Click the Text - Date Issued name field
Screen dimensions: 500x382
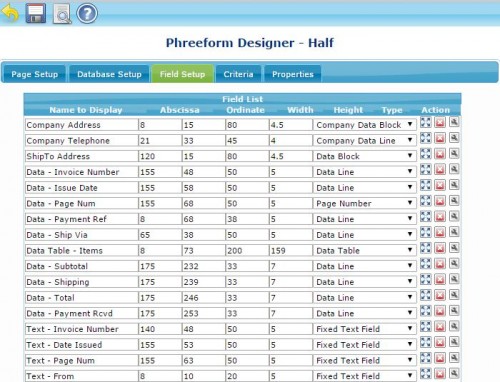tap(82, 345)
